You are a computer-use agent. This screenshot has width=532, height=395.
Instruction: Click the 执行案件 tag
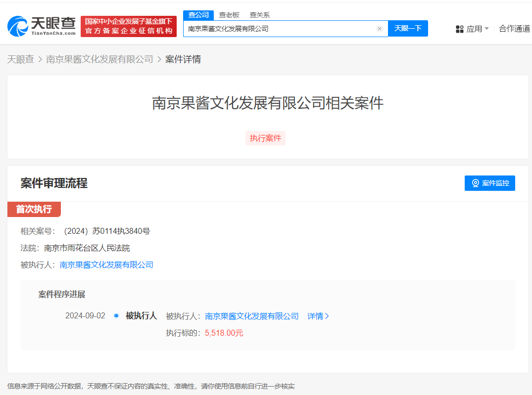point(265,138)
